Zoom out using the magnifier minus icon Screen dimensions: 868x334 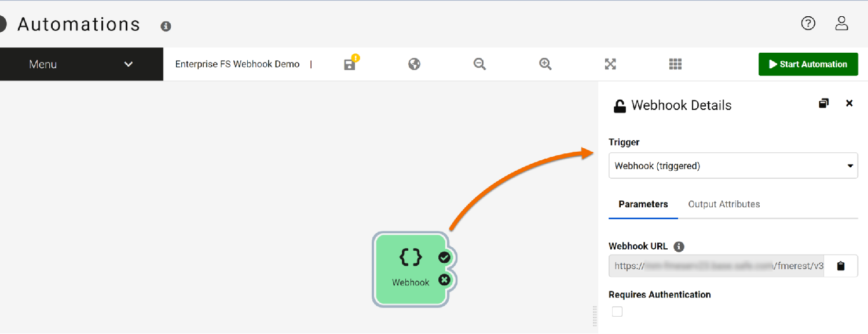click(x=479, y=64)
